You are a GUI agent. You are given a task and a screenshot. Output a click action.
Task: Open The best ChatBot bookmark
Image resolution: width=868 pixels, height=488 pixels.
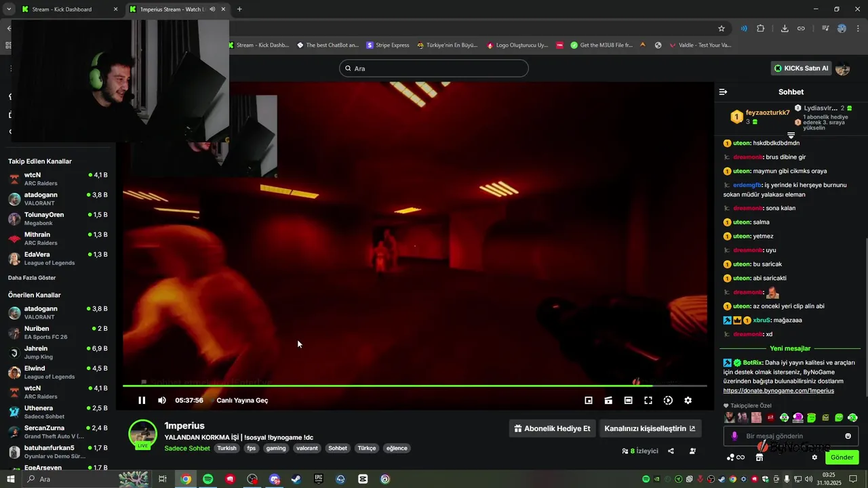(x=328, y=45)
